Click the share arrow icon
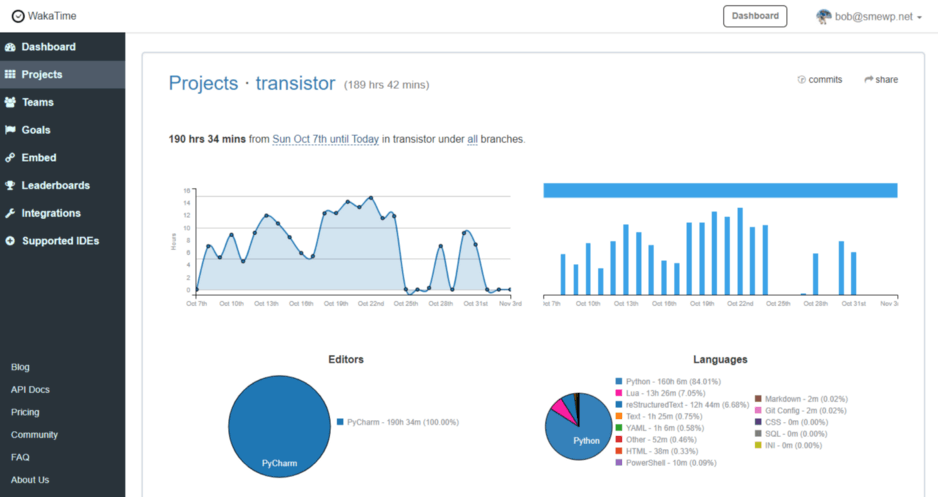Screen dimensions: 938x497 tap(869, 80)
